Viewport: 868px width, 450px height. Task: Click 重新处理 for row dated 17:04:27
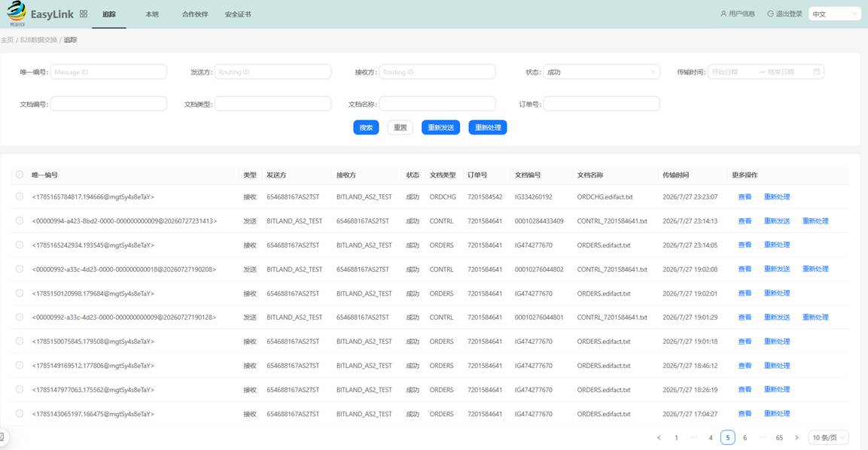[x=777, y=413]
